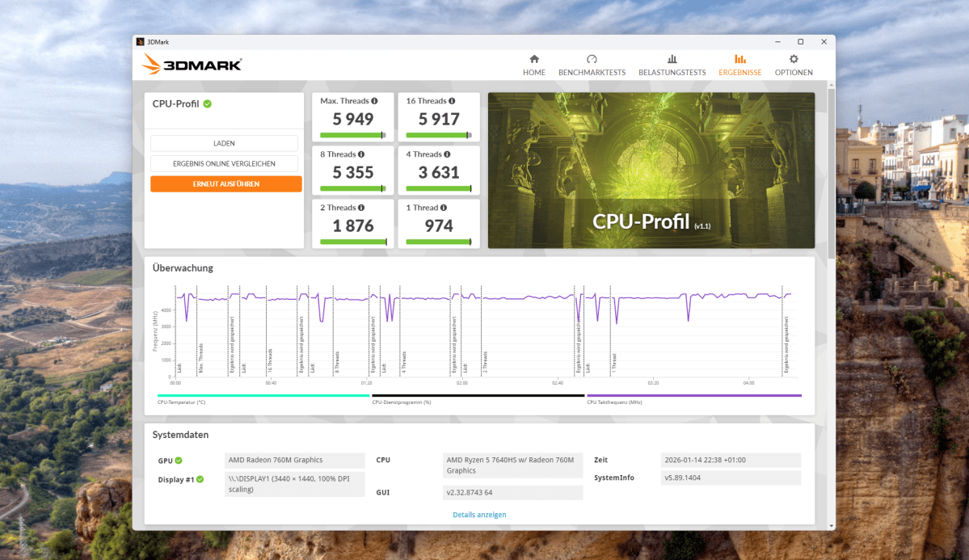
Task: Click the Laden button
Action: 224,143
